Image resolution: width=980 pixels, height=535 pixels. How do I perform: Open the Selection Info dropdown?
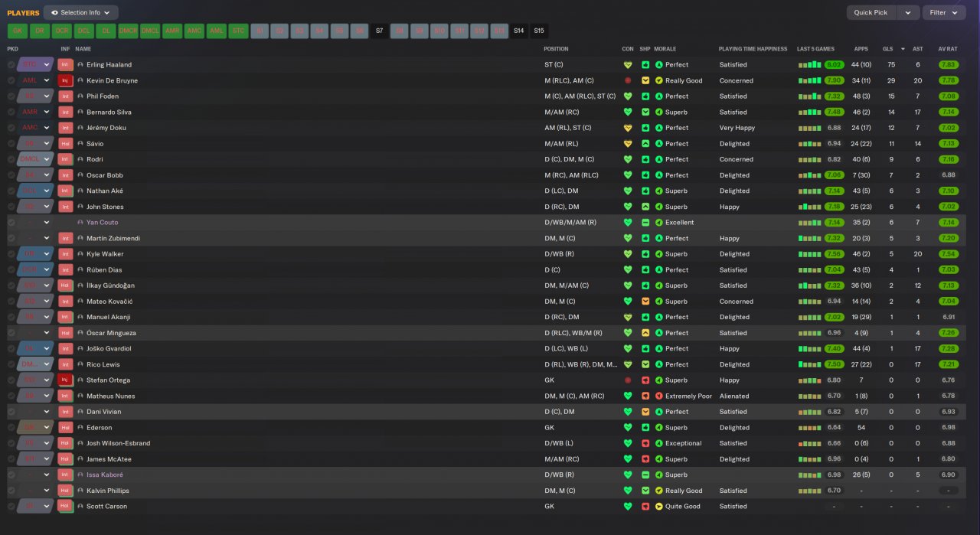(x=81, y=12)
